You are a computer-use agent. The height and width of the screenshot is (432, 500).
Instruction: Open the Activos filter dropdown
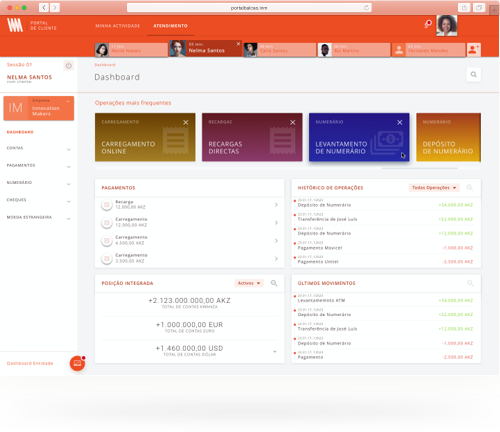coord(249,283)
